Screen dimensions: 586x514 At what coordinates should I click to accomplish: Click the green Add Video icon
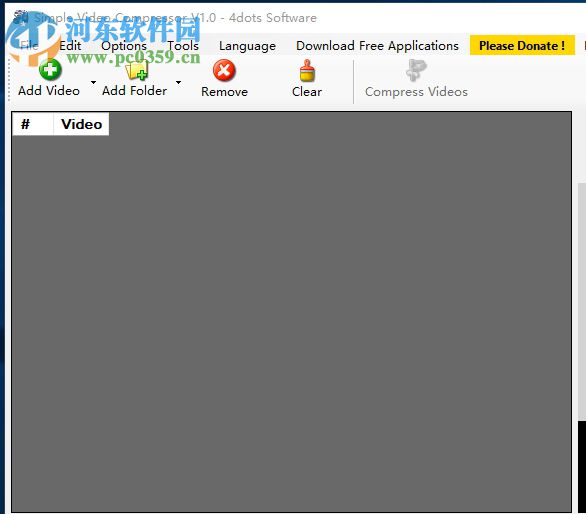(x=50, y=70)
